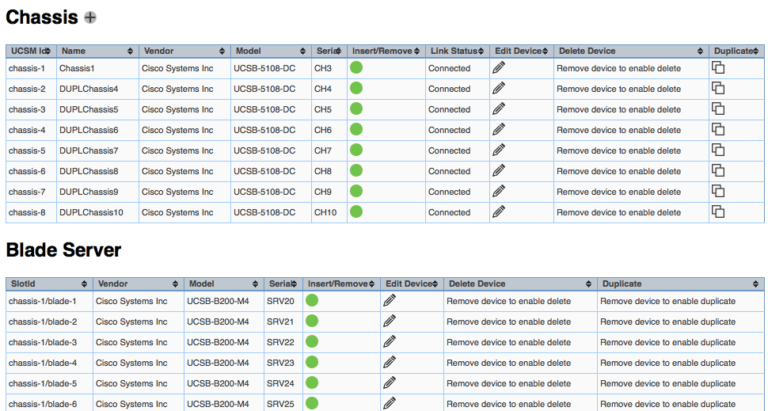Click the plus icon beside Chassis heading
Screen dimensions: 768x411
click(91, 18)
